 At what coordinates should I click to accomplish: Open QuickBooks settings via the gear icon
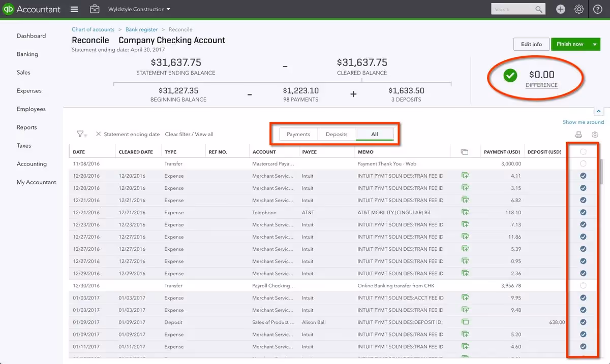[x=578, y=9]
